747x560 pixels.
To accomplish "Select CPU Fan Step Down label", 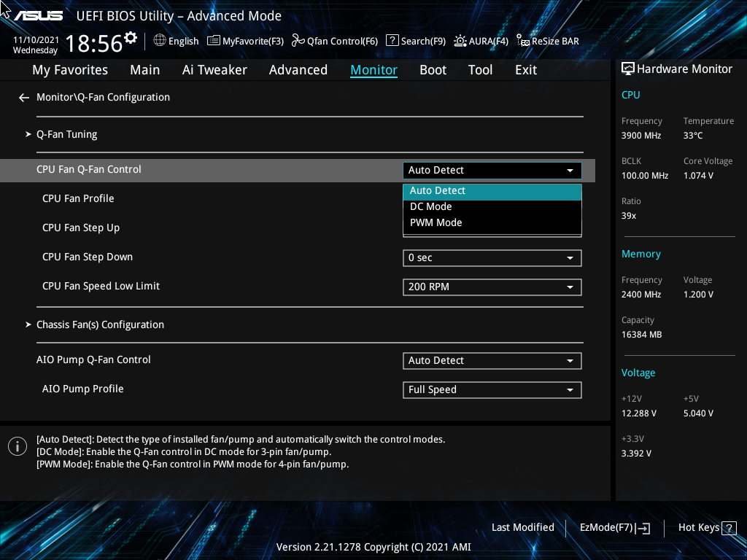I will [88, 257].
